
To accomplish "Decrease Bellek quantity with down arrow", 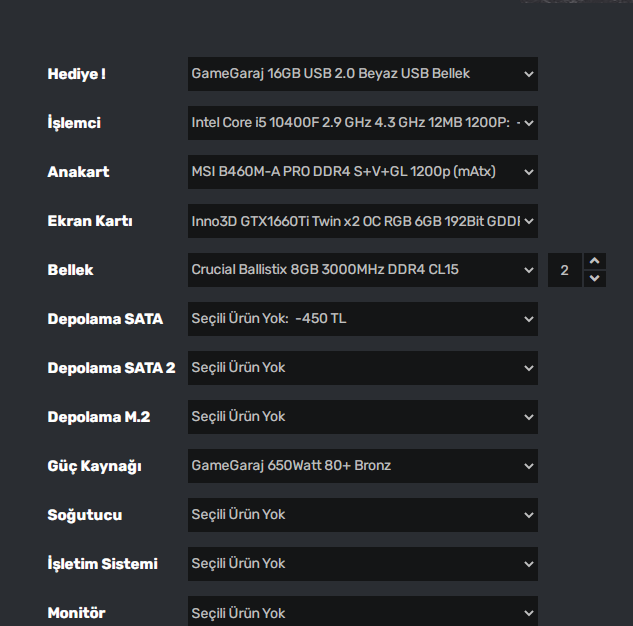I will (x=595, y=278).
